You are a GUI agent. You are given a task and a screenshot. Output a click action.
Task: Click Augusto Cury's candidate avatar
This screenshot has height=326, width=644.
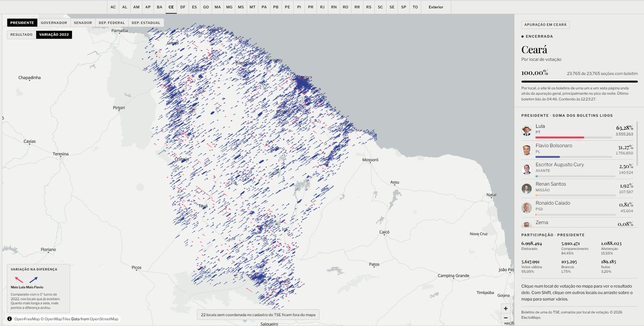[526, 169]
